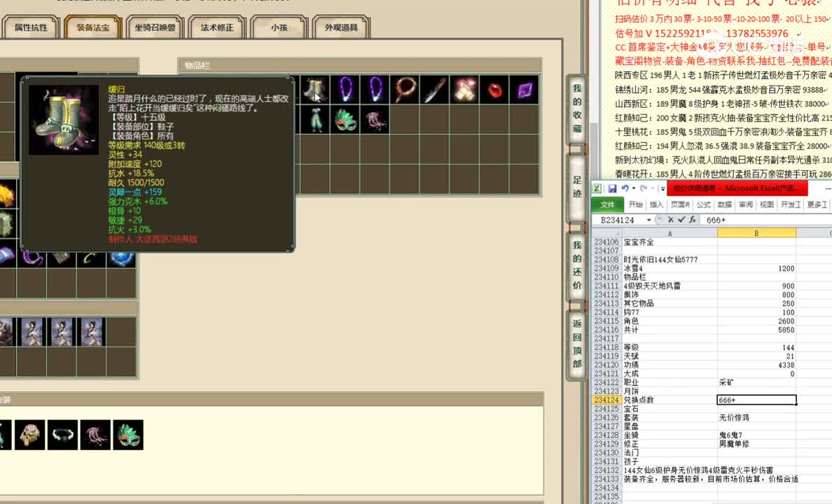
Task: Select the pink jellyfish item in inventory grid
Action: tap(375, 120)
